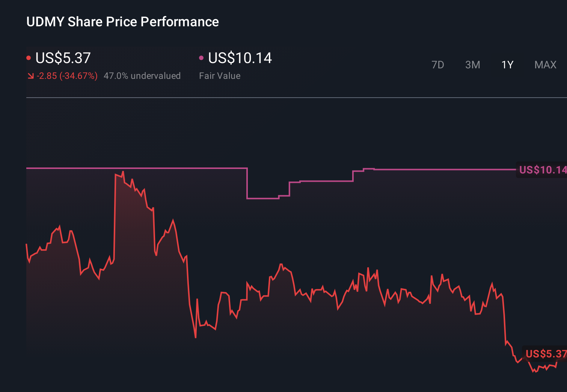Screen dimensions: 567x392
Task: Open the 3M range view
Action: click(x=473, y=65)
